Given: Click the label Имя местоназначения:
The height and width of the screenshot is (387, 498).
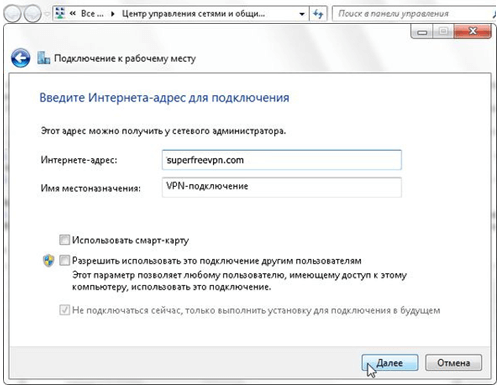Looking at the screenshot, I should (x=91, y=188).
